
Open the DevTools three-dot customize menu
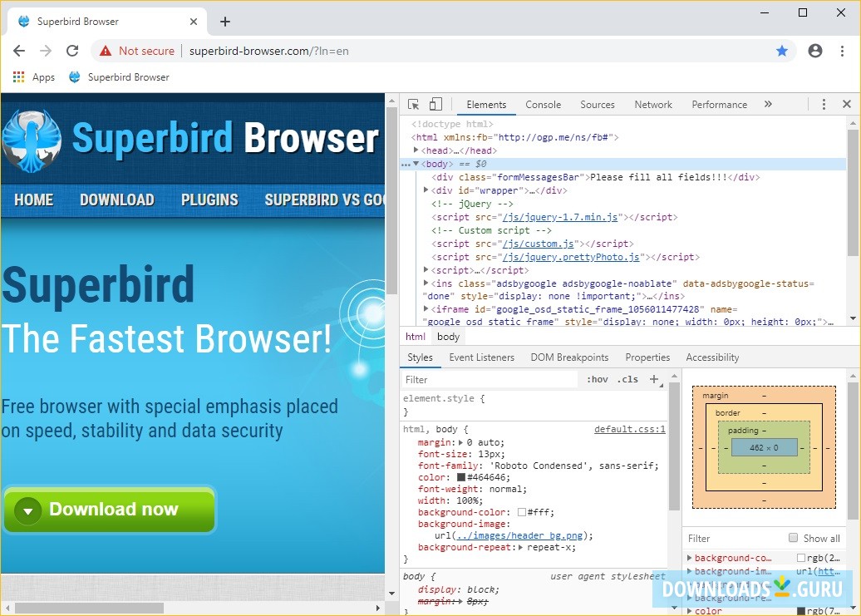pyautogui.click(x=824, y=105)
